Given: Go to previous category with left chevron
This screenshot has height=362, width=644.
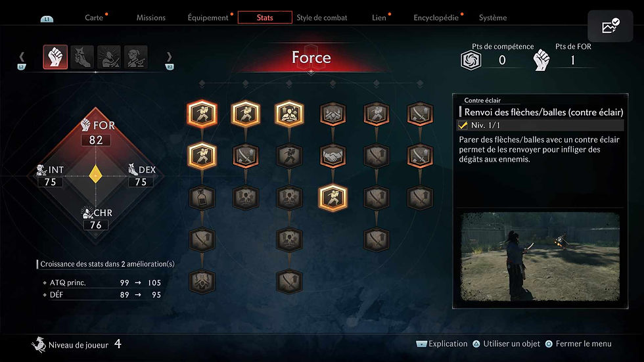Looking at the screenshot, I should coord(22,57).
